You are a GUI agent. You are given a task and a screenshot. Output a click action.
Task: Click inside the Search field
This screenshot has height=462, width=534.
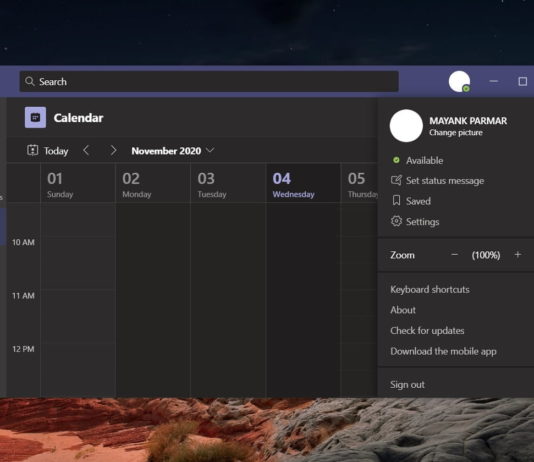(x=209, y=81)
